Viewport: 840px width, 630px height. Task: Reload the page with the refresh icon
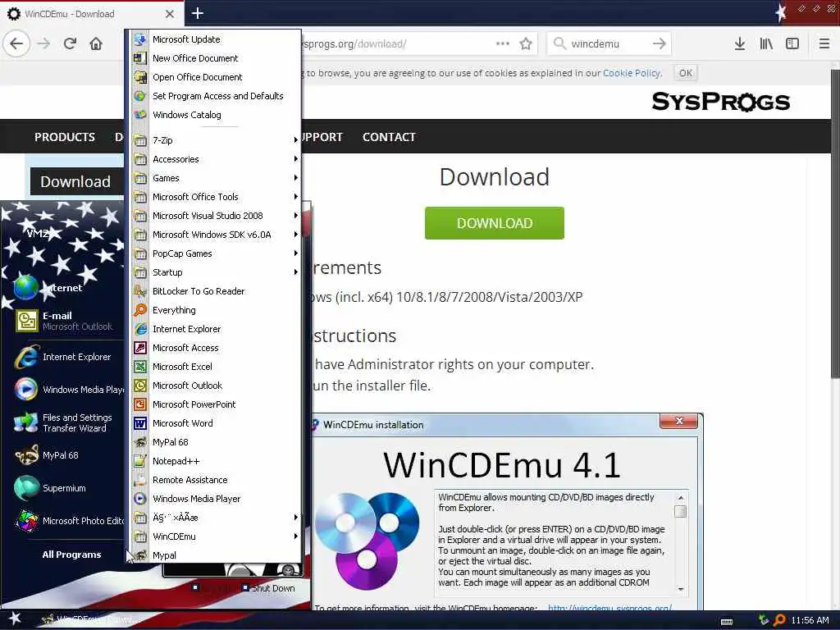tap(70, 43)
